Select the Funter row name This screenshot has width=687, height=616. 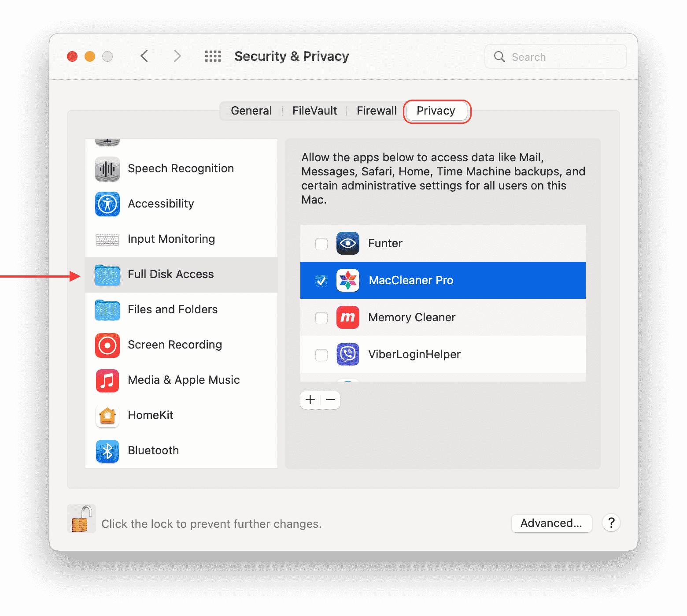[385, 243]
